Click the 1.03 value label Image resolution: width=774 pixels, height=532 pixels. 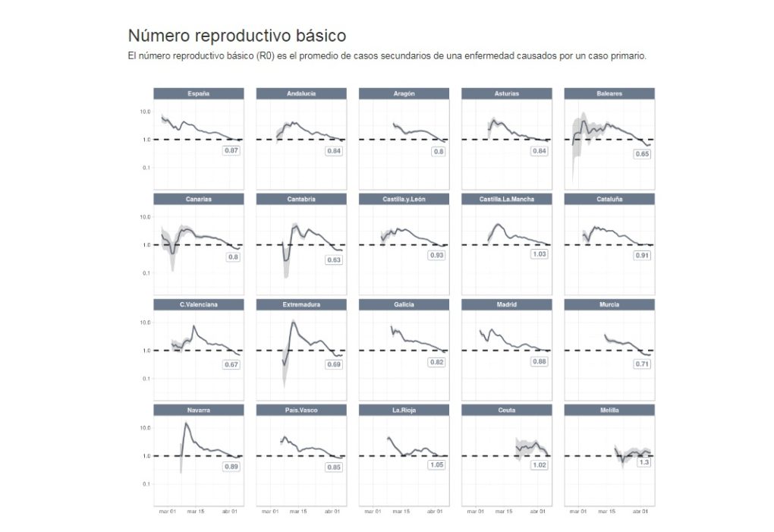point(540,254)
